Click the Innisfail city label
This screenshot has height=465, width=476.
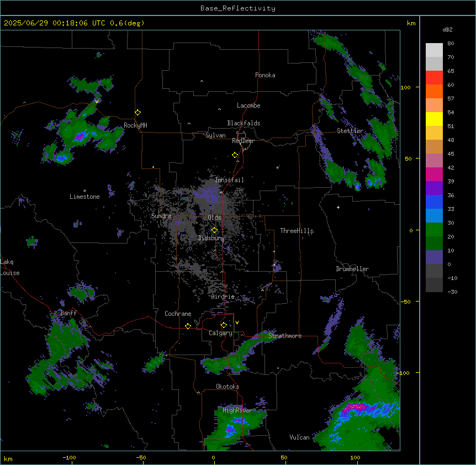(x=229, y=180)
